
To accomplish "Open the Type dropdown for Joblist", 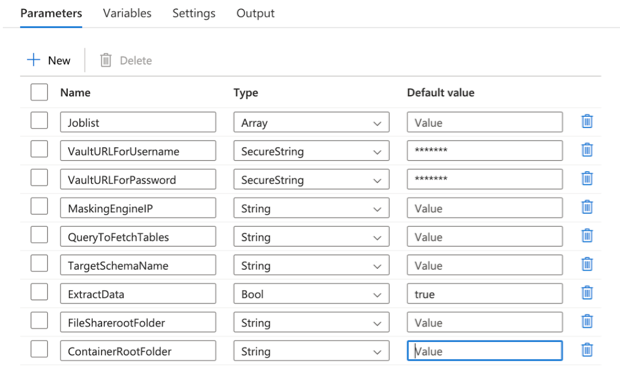I will click(x=311, y=122).
